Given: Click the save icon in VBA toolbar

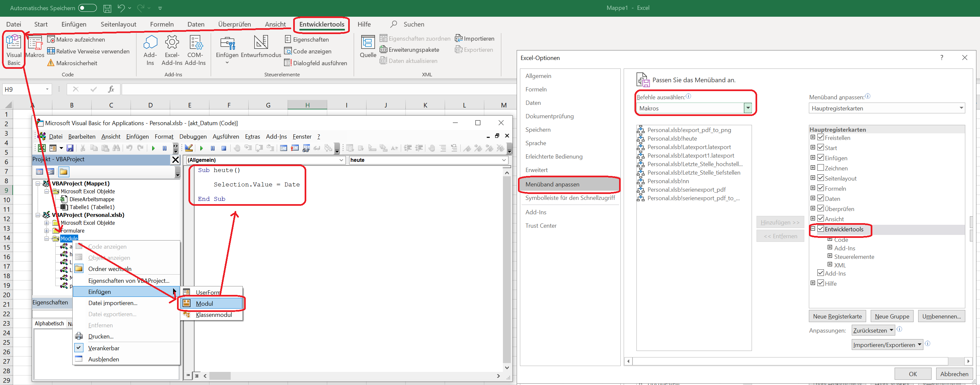Looking at the screenshot, I should pos(70,148).
